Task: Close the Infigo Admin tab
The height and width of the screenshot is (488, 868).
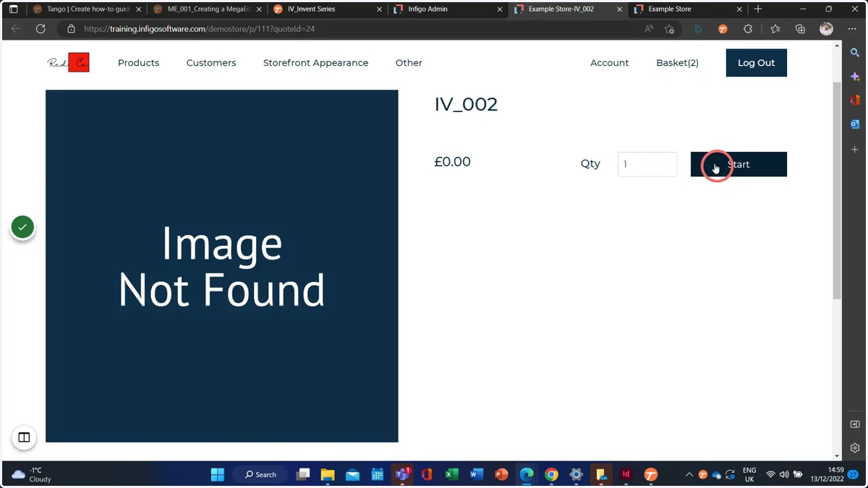Action: pos(499,9)
